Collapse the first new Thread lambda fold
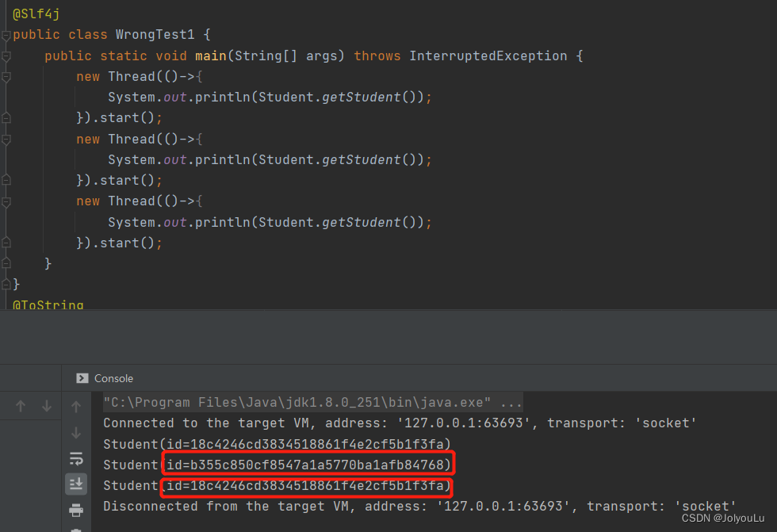Image resolution: width=777 pixels, height=532 pixels. (x=6, y=77)
